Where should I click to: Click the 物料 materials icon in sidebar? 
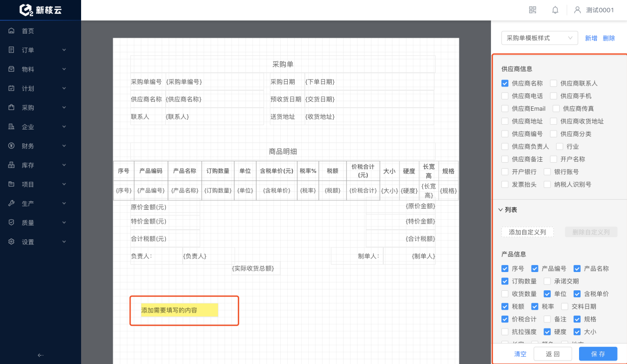tap(11, 69)
